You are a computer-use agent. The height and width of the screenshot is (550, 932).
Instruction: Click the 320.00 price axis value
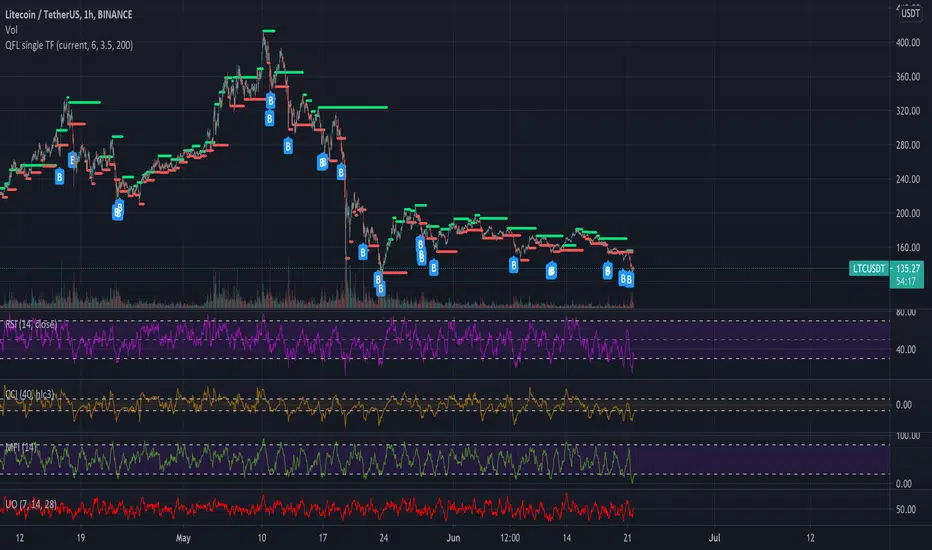[908, 111]
